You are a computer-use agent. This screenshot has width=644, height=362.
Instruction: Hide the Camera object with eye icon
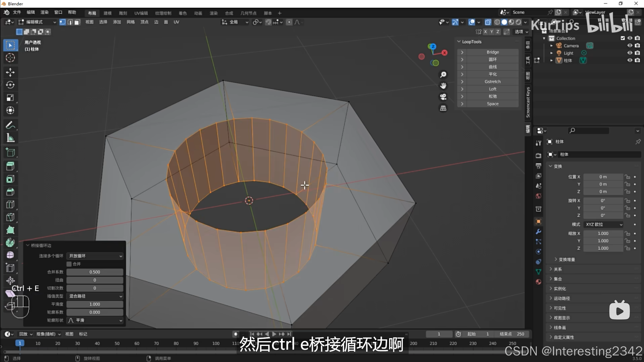pos(630,46)
